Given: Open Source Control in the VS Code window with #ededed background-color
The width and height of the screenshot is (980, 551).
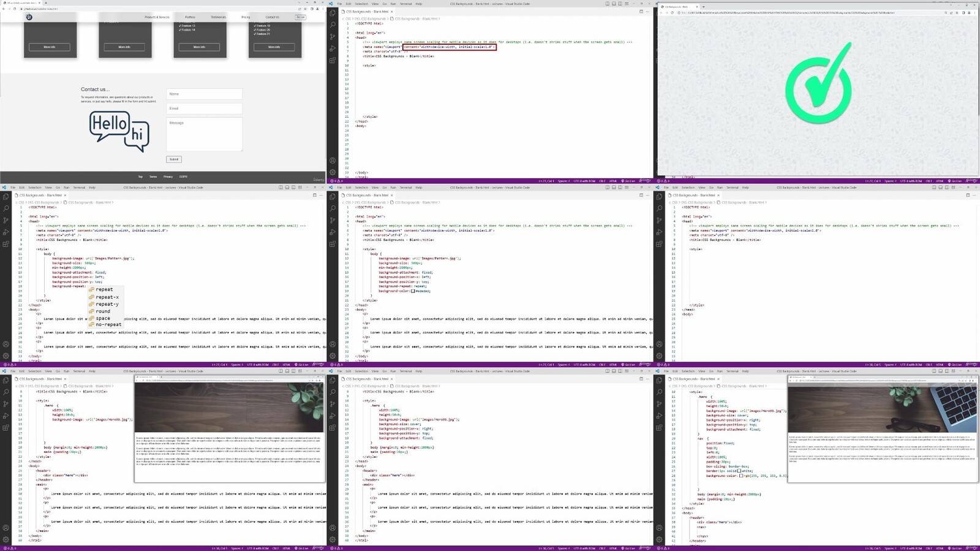Looking at the screenshot, I should [x=333, y=220].
